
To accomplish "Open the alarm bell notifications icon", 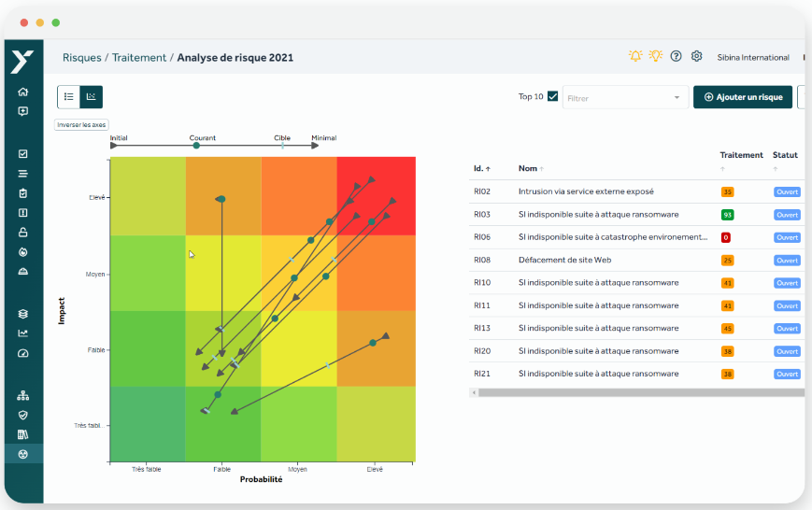I will (x=635, y=56).
